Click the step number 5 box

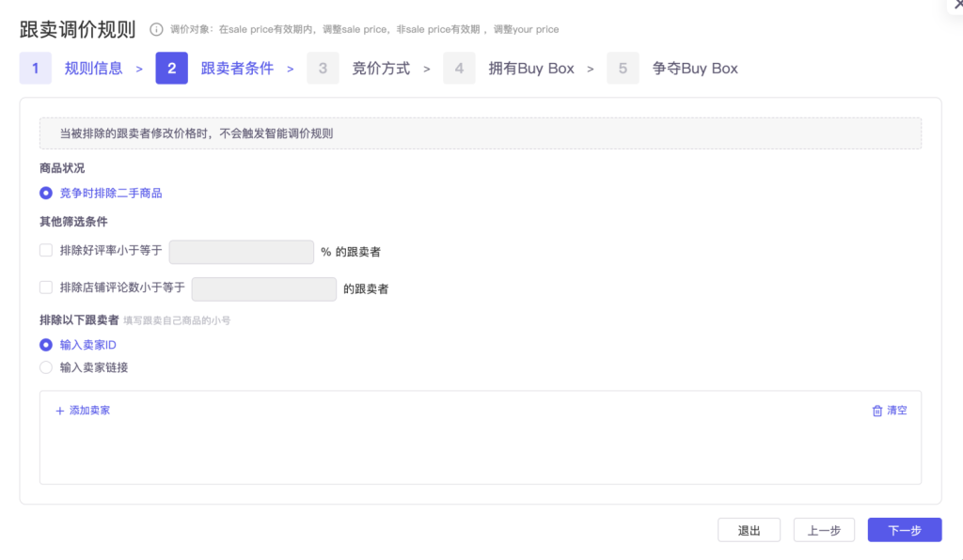(x=623, y=68)
